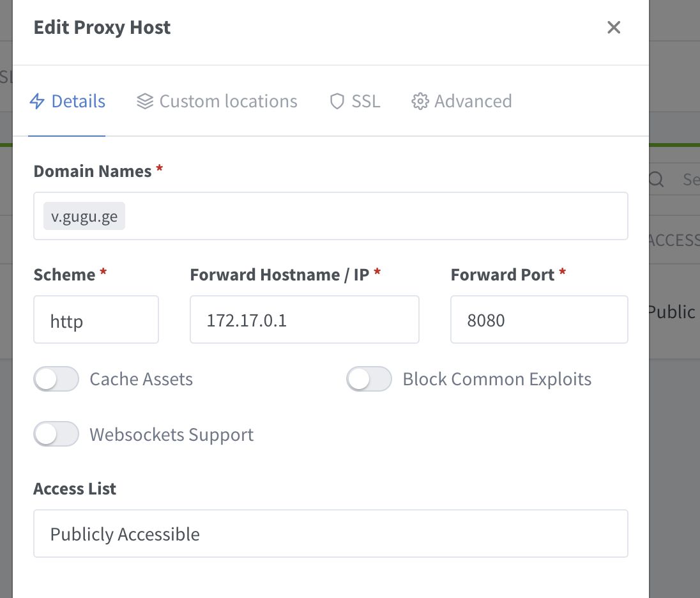The height and width of the screenshot is (598, 700).
Task: Enable the Cache Assets switch
Action: [x=56, y=379]
